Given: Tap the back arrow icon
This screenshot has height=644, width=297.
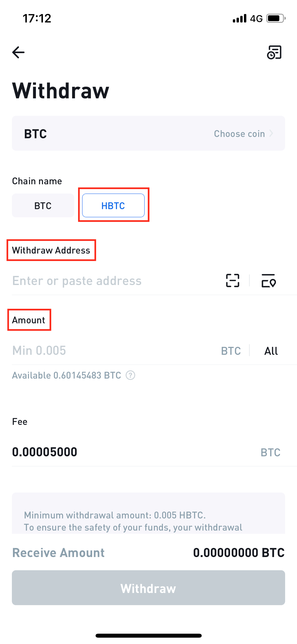Looking at the screenshot, I should pos(18,52).
